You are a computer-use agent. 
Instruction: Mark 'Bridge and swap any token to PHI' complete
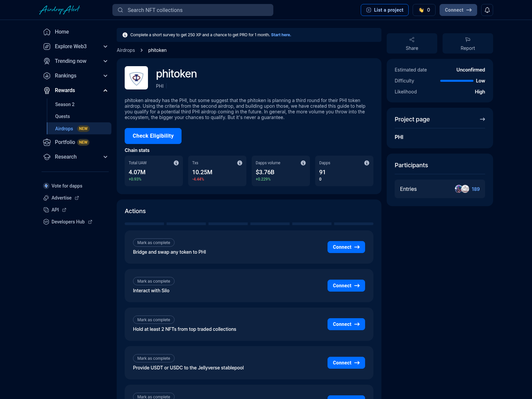(153, 242)
